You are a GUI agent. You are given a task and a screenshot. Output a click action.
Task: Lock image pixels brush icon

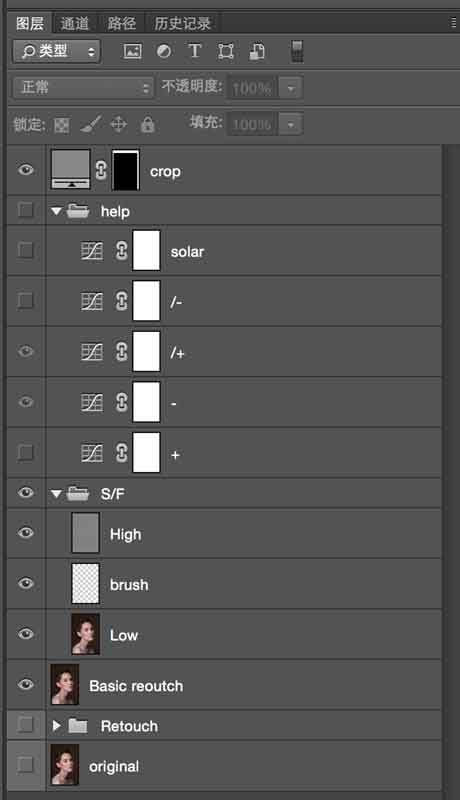coord(90,124)
